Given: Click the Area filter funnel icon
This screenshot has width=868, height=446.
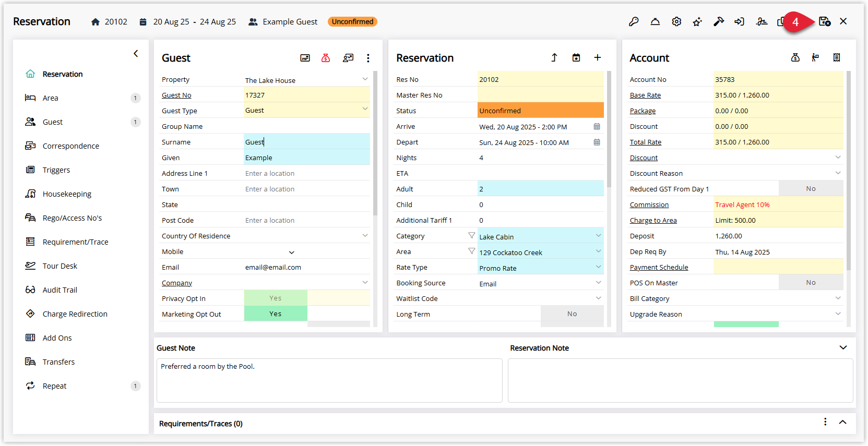Looking at the screenshot, I should point(472,251).
